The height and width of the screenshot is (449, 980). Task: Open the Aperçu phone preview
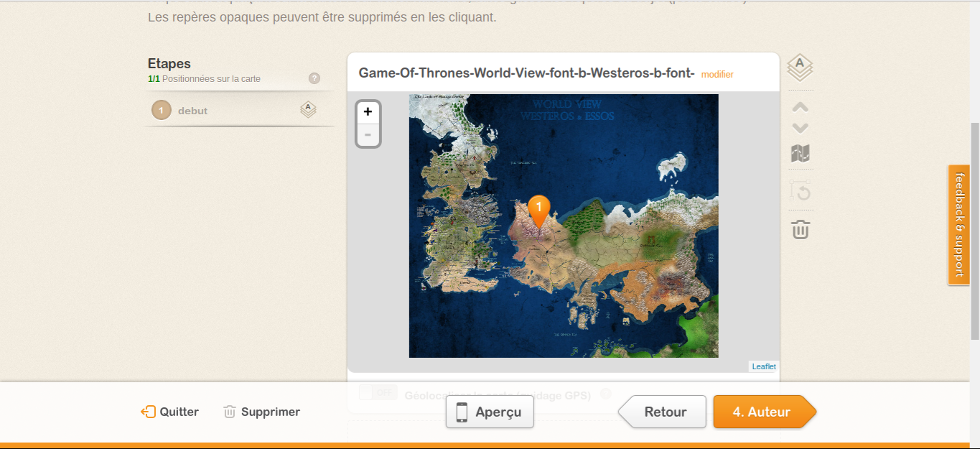coord(490,412)
